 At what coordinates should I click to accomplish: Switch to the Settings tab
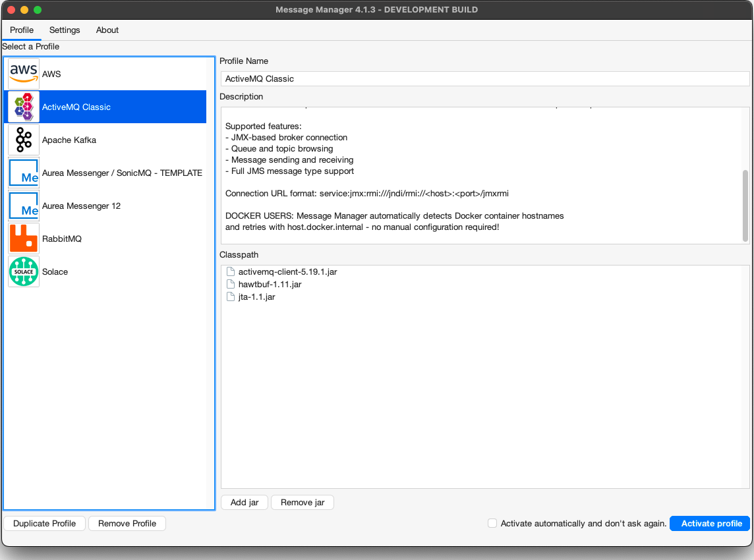[x=64, y=30]
